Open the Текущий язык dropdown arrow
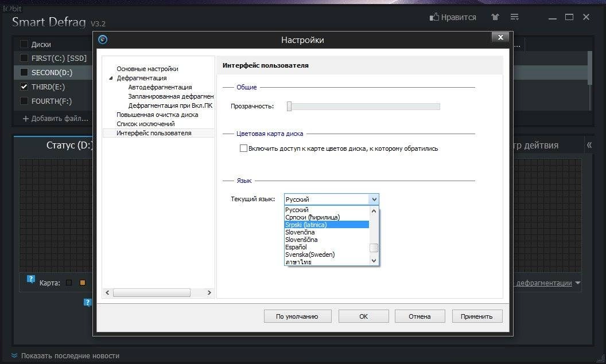 pyautogui.click(x=374, y=199)
